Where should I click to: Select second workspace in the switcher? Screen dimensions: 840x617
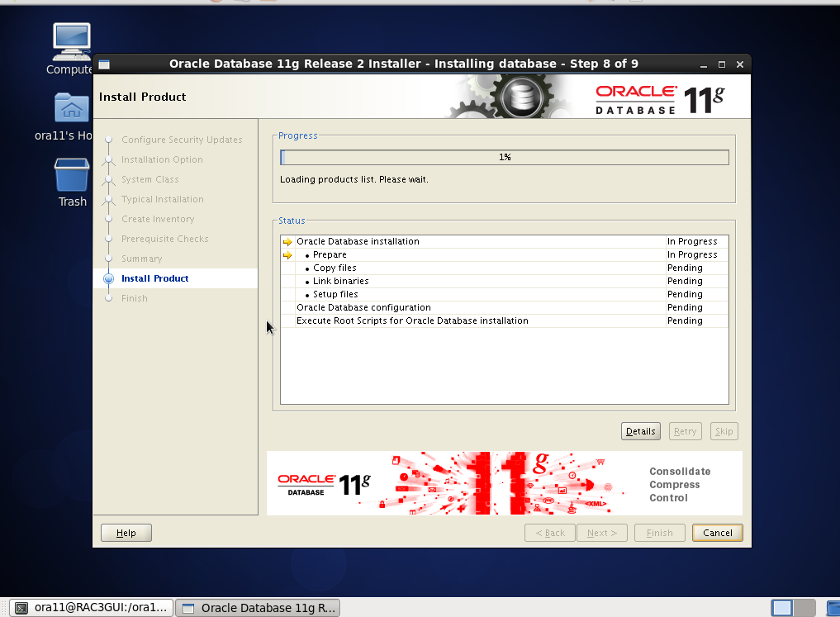804,608
